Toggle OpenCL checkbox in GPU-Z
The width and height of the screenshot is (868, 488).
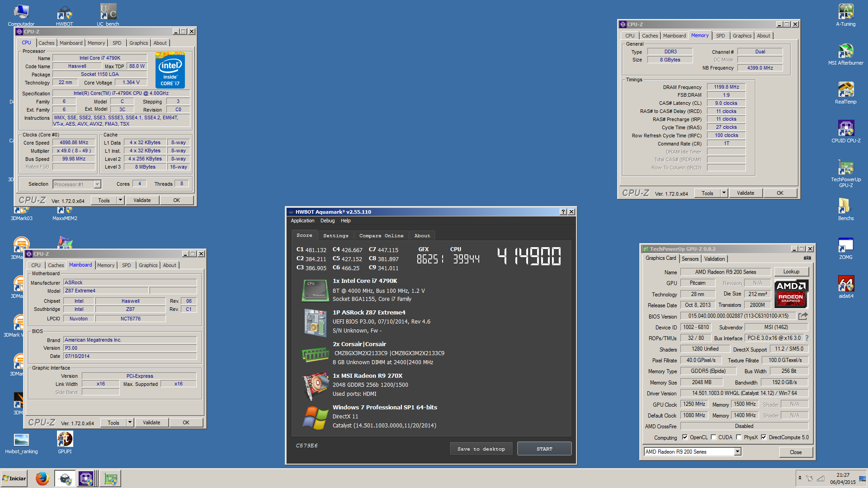(x=685, y=437)
